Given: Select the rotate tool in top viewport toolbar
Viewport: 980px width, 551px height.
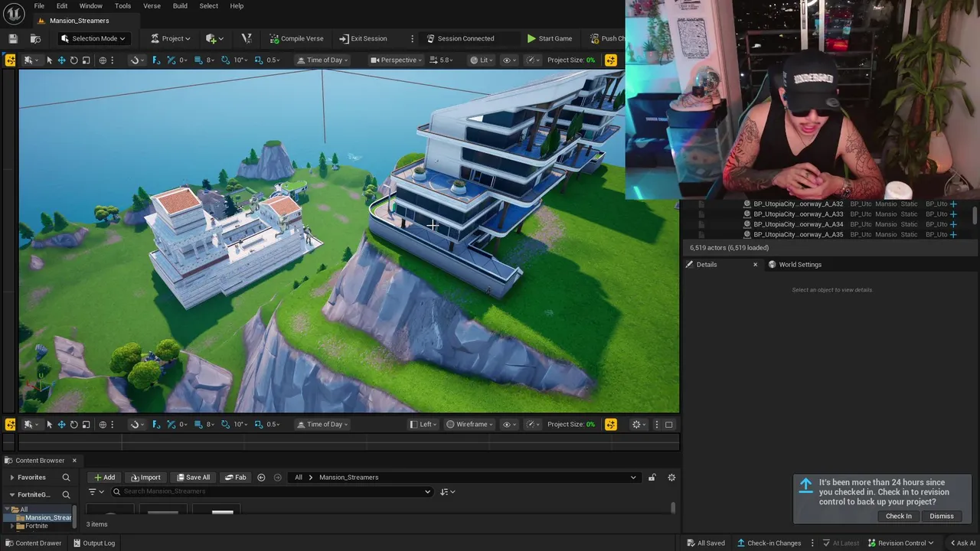Looking at the screenshot, I should point(73,60).
